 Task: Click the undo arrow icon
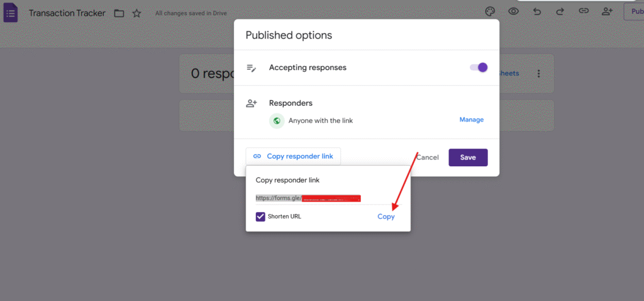point(536,11)
